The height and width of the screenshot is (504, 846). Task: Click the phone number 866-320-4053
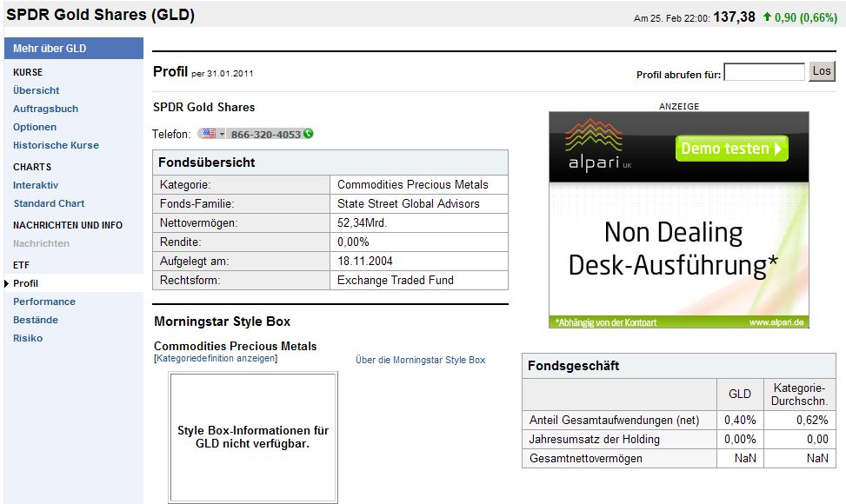[265, 134]
